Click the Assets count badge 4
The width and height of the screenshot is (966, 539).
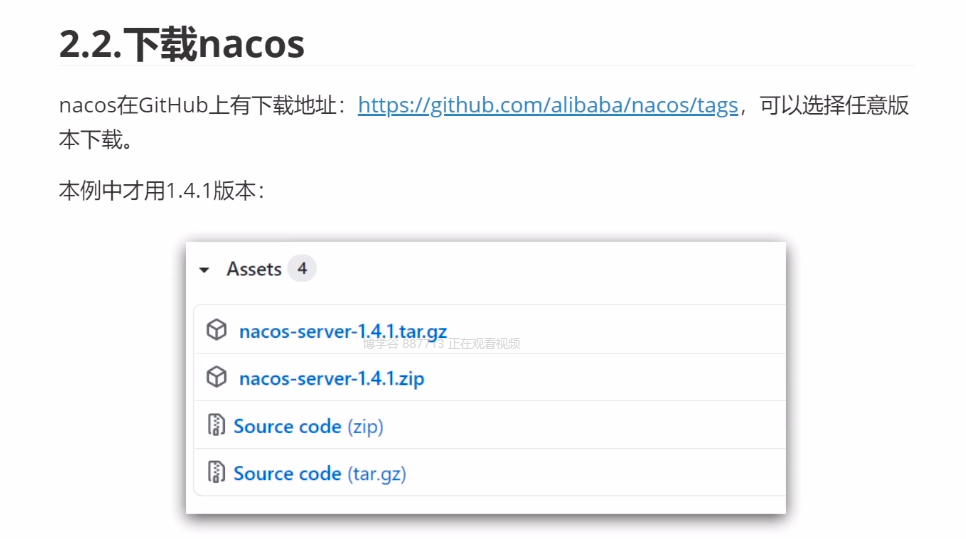[x=302, y=269]
